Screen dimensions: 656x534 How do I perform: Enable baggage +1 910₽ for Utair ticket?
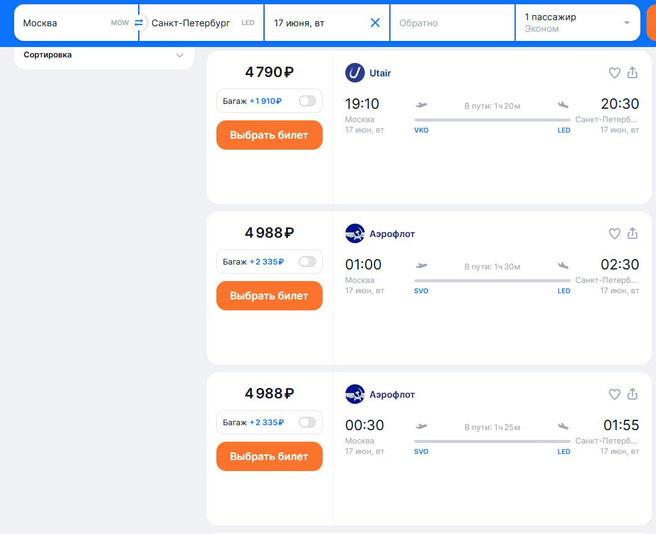306,101
